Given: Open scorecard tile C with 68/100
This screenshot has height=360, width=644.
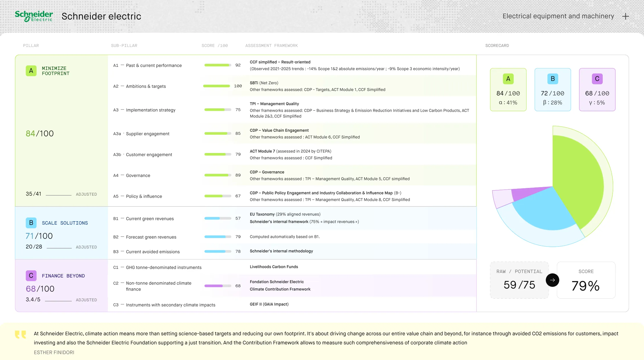Looking at the screenshot, I should (x=597, y=90).
